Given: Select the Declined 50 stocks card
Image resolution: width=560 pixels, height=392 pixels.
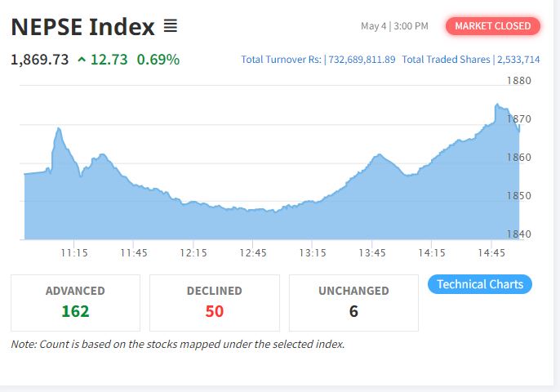Looking at the screenshot, I should [x=215, y=301].
